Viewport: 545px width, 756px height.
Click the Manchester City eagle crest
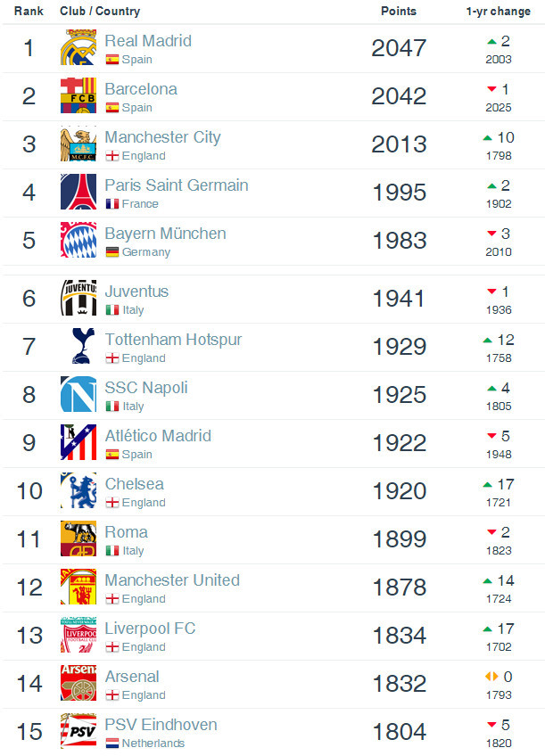(78, 144)
